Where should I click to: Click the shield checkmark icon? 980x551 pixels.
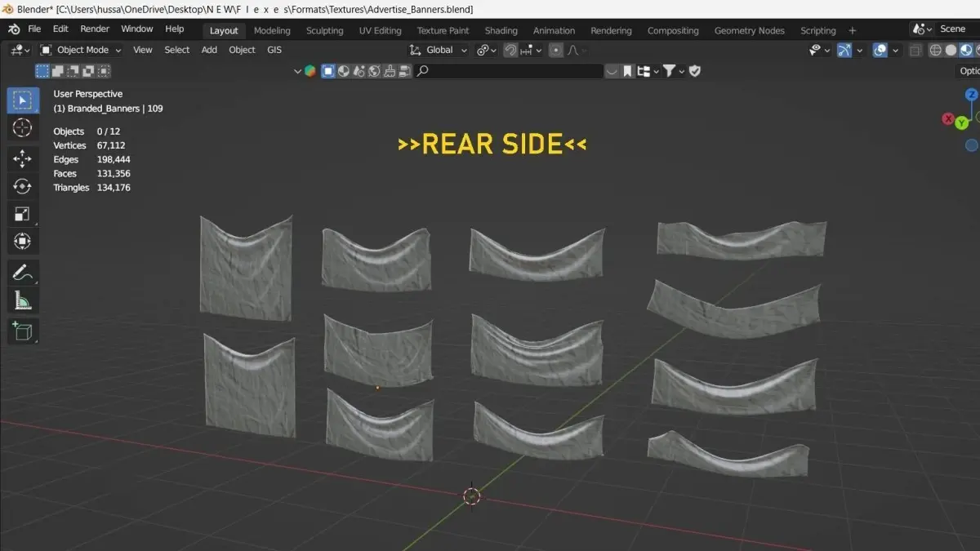coord(695,71)
